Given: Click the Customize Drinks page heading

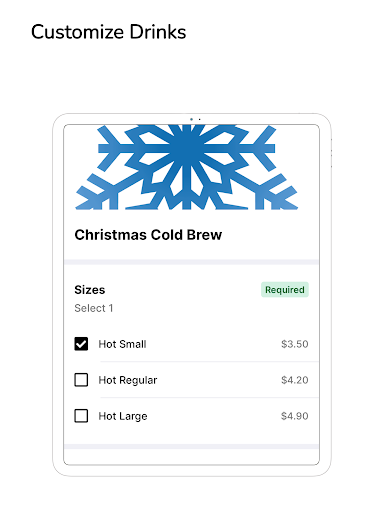Looking at the screenshot, I should tap(109, 32).
